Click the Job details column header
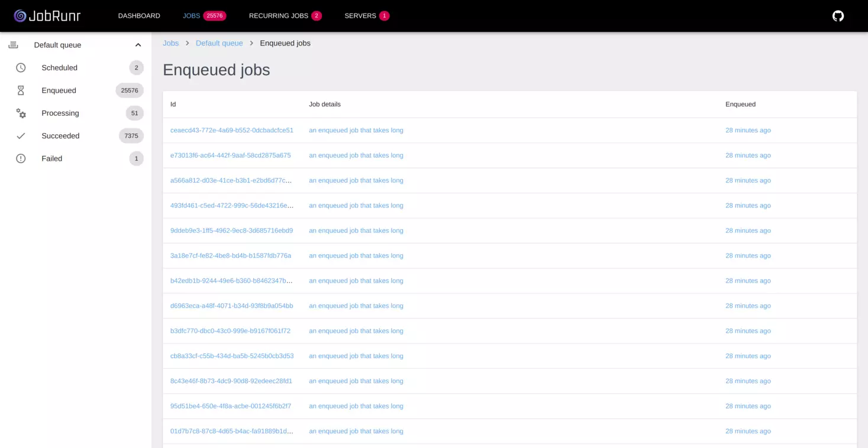Viewport: 868px width, 448px height. click(x=325, y=105)
